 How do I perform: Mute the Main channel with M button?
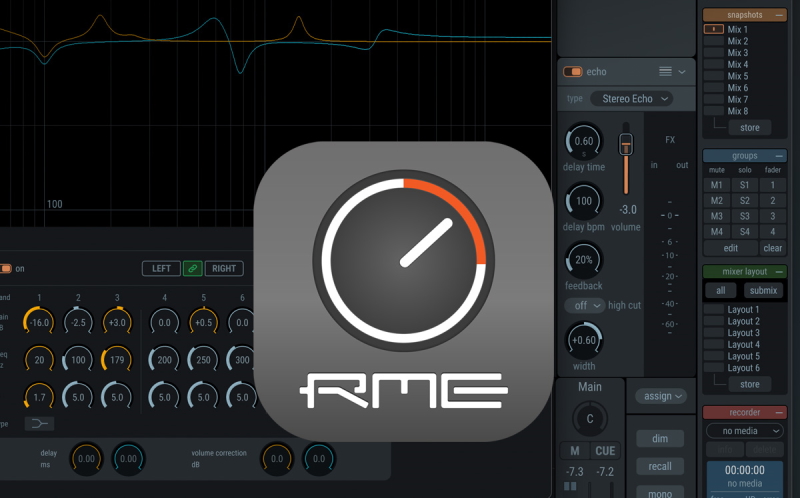point(575,452)
